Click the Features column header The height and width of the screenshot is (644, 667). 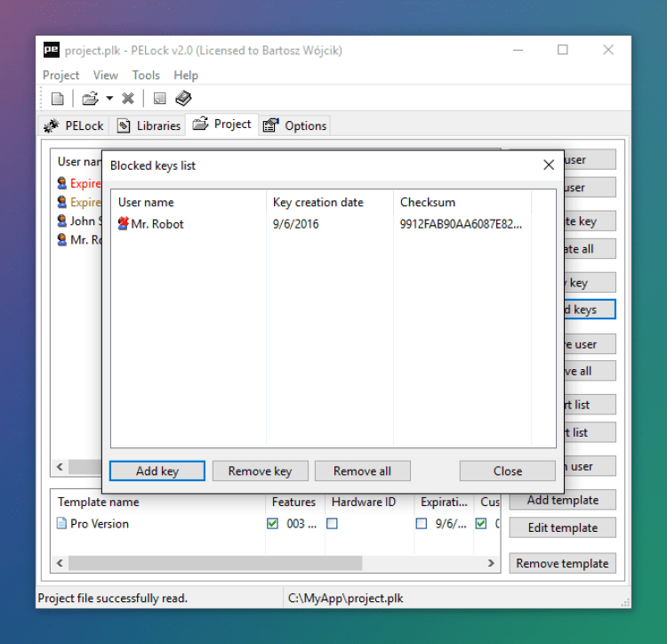tap(295, 502)
